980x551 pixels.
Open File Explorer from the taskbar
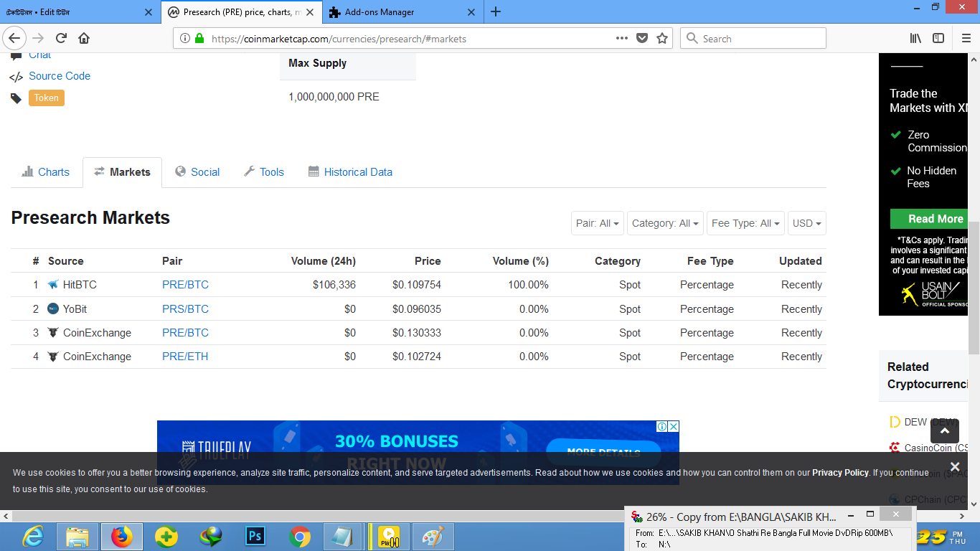click(x=77, y=537)
